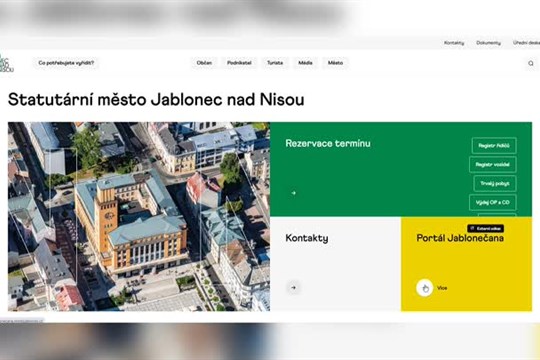
Task: Open the Turista menu
Action: pos(275,63)
